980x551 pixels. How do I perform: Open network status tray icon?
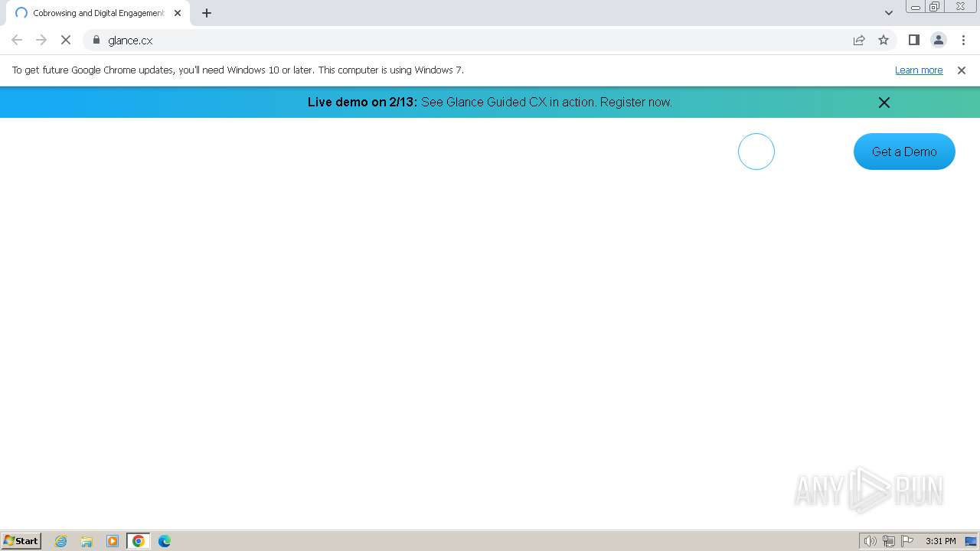tap(889, 541)
